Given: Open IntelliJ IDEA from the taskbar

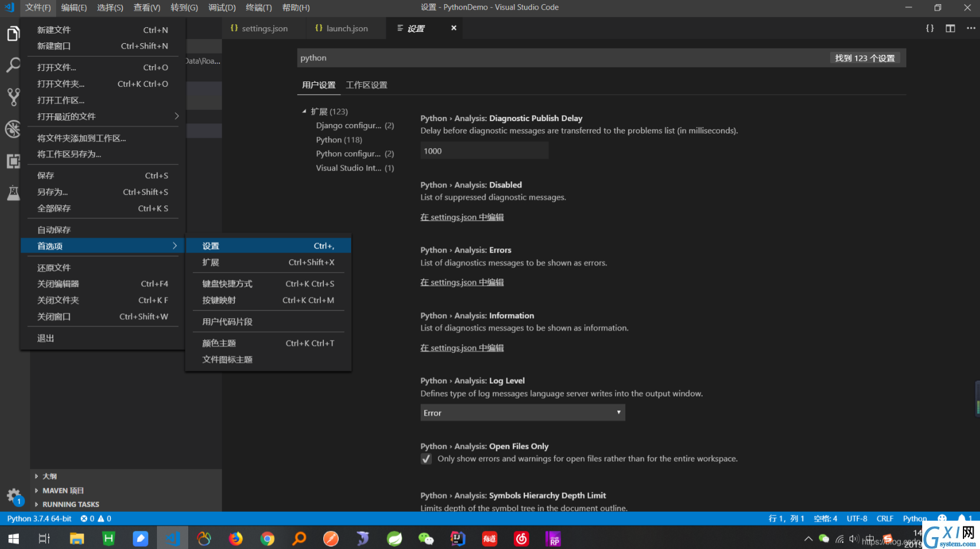Looking at the screenshot, I should [458, 538].
